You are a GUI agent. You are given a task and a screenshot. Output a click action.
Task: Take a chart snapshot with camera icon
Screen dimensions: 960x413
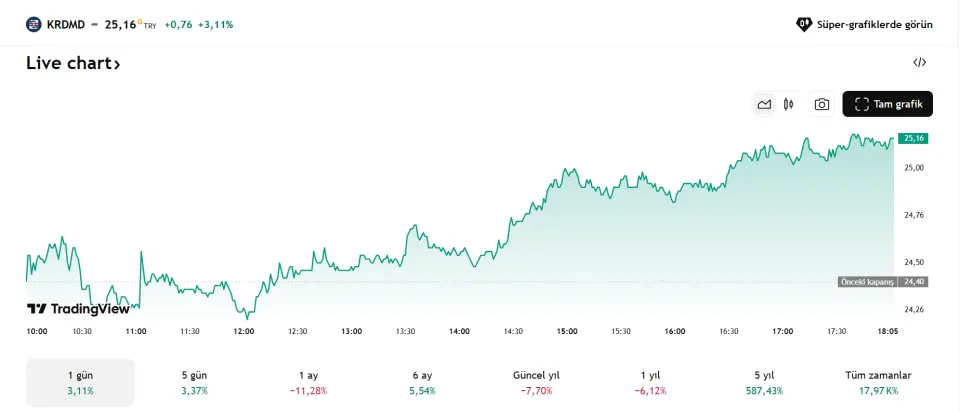tap(821, 104)
